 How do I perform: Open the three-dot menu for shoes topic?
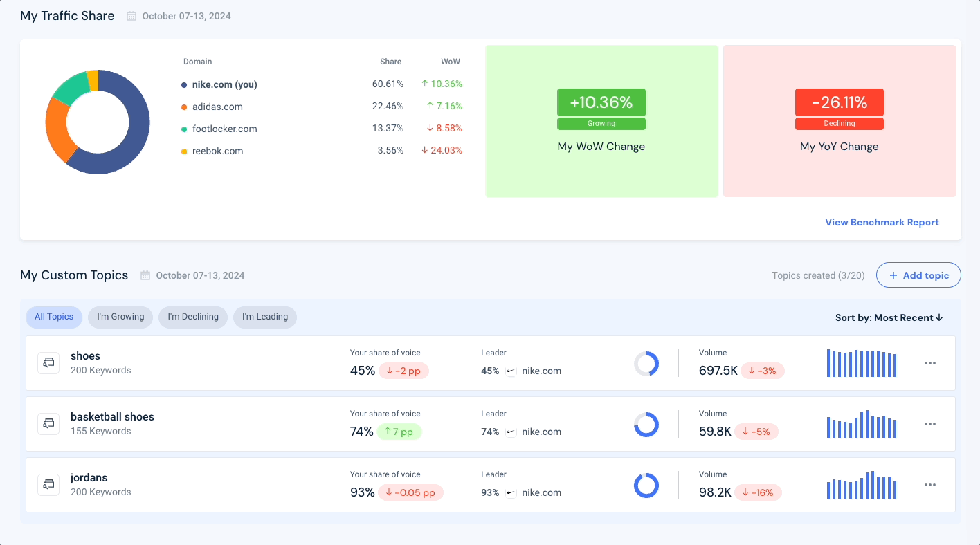coord(930,363)
